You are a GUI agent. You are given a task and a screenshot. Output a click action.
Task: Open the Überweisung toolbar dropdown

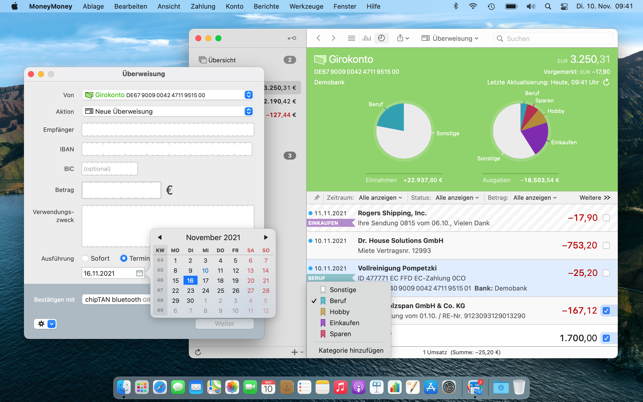point(450,38)
